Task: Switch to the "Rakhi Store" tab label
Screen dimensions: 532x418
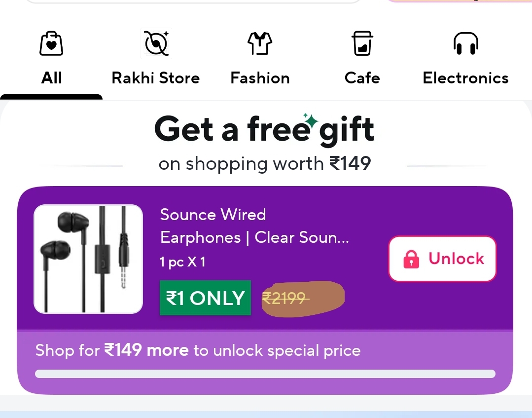Action: [155, 78]
